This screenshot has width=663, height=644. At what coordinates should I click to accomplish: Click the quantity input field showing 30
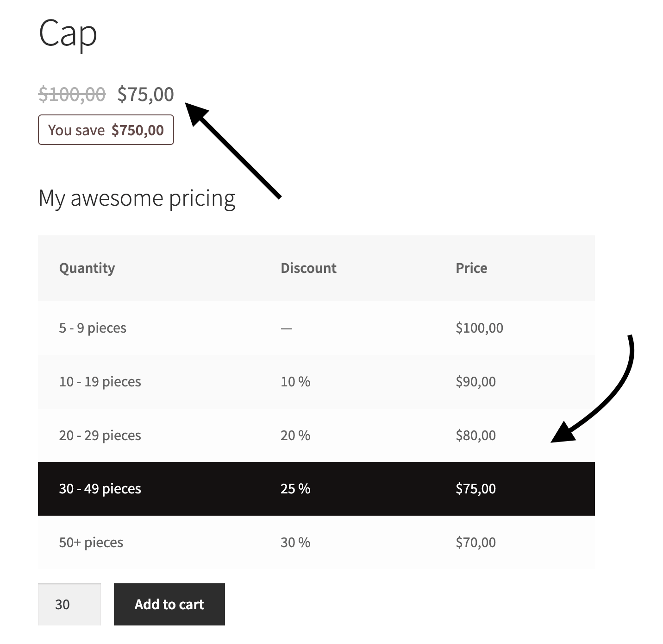69,604
